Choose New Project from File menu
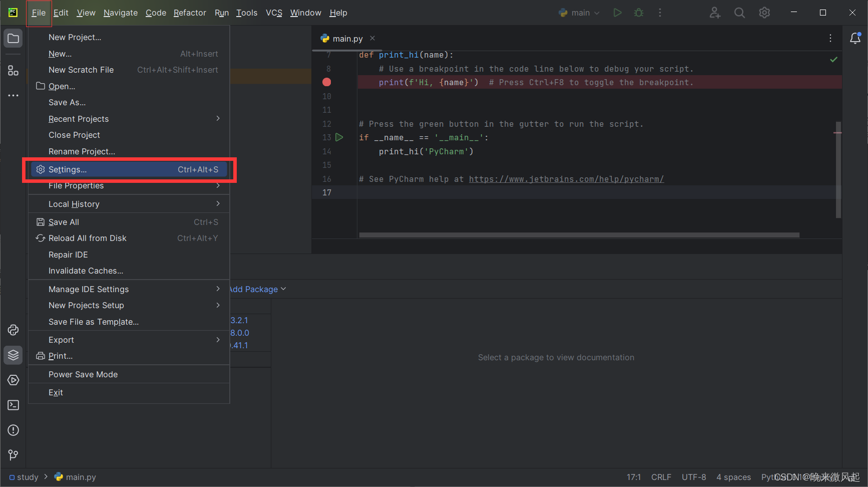Image resolution: width=868 pixels, height=487 pixels. pyautogui.click(x=129, y=37)
